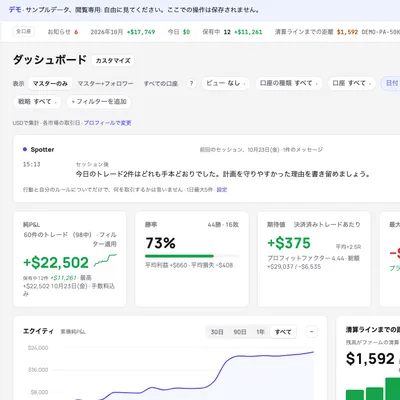Click the デモ label in top banner
400x400 pixels.
[15, 10]
